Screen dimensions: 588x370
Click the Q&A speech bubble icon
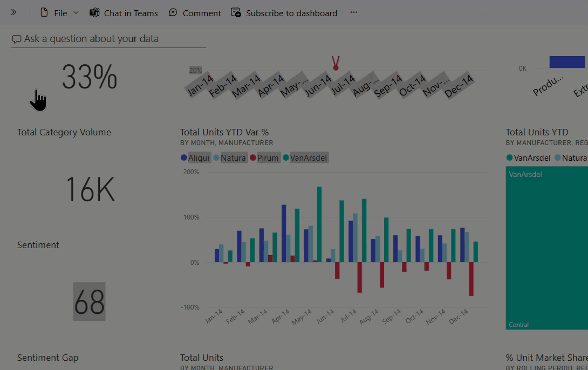click(x=17, y=39)
